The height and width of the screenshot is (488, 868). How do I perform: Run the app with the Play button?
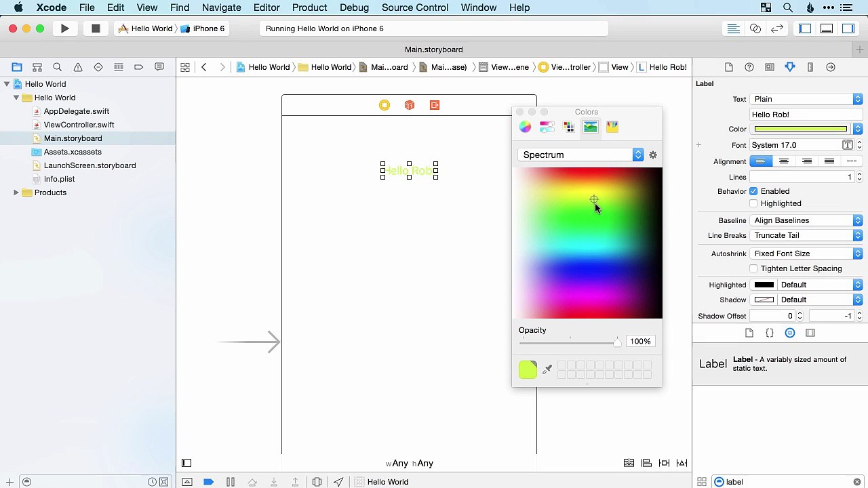(65, 28)
